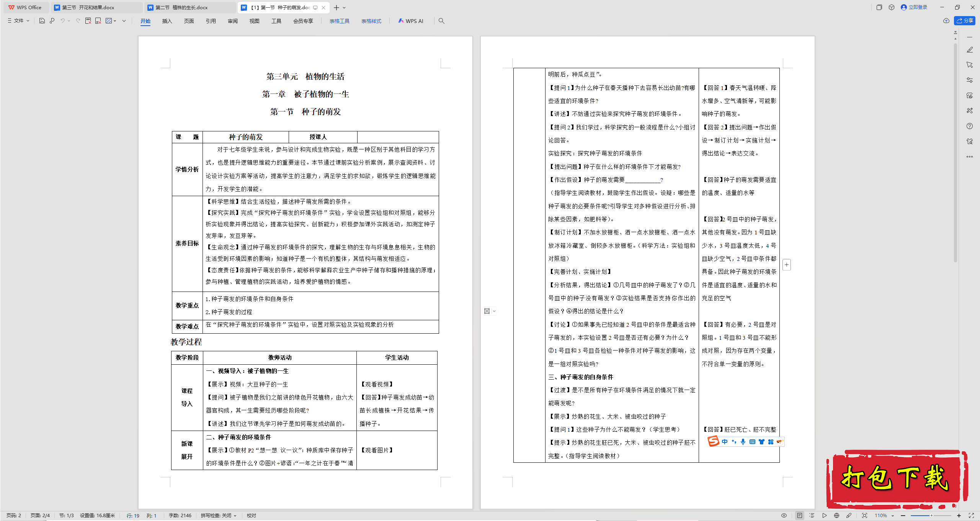Click the zoom in plus button

[959, 516]
